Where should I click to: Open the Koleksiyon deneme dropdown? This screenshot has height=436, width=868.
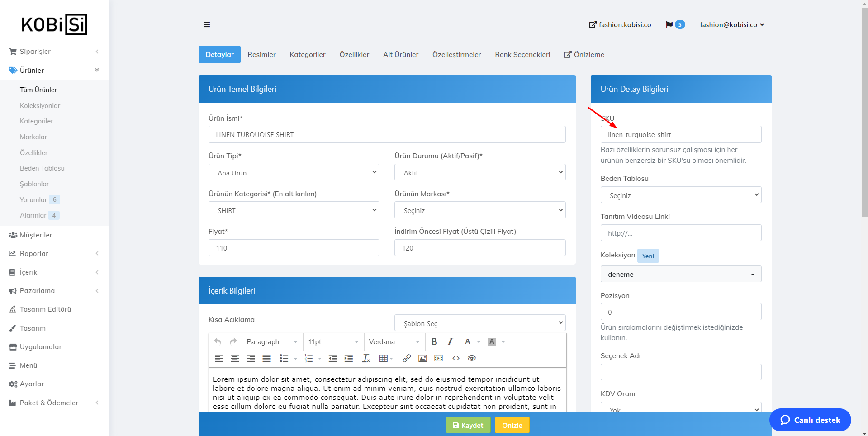pyautogui.click(x=680, y=275)
